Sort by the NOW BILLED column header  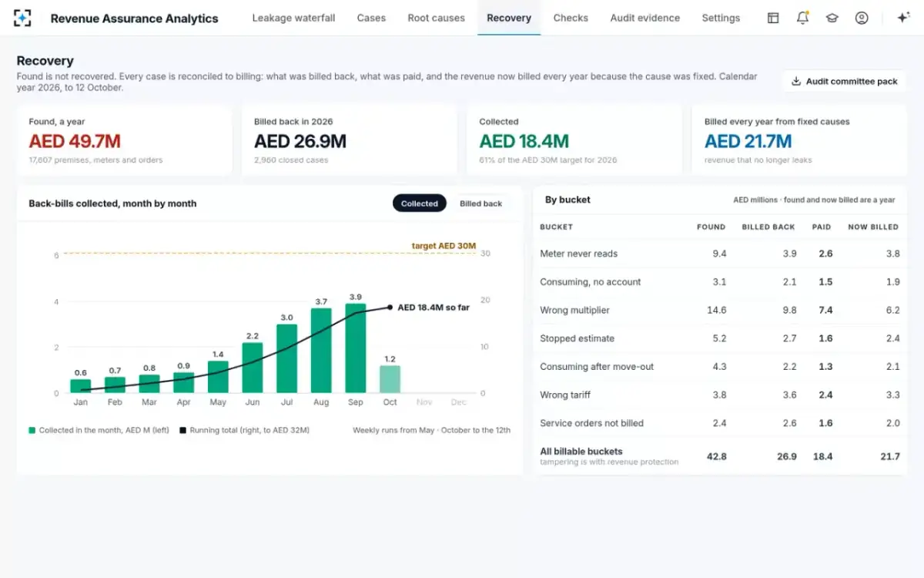click(873, 227)
